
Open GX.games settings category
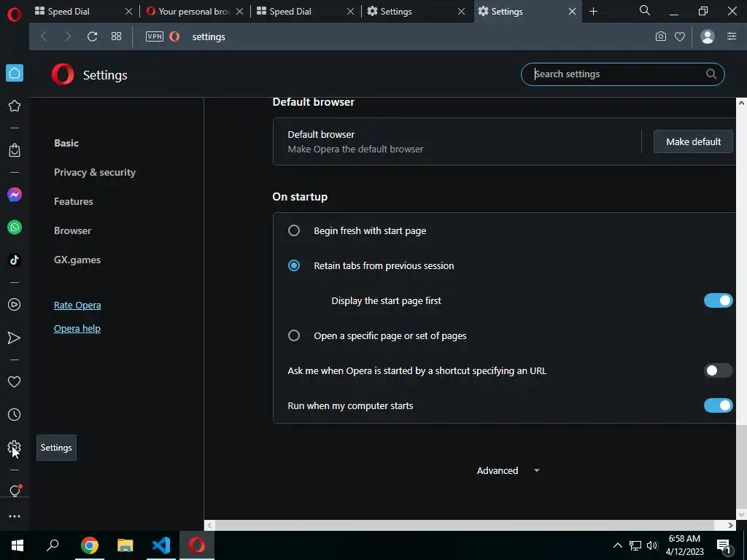(x=77, y=260)
